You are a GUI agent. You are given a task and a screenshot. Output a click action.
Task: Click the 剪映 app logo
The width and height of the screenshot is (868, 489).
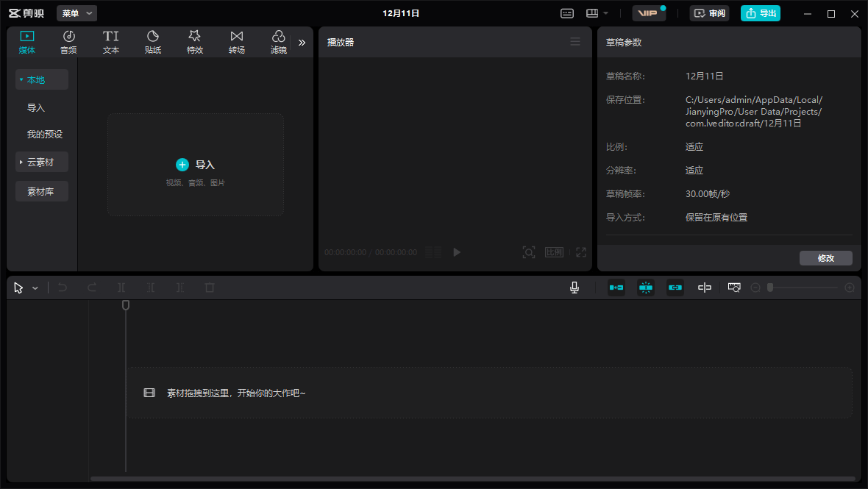click(x=26, y=13)
